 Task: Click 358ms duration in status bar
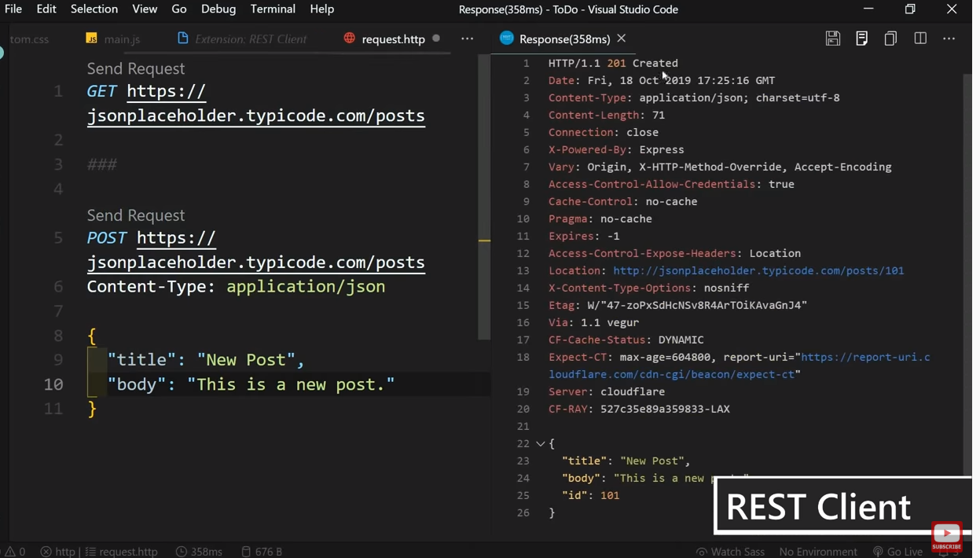pos(199,552)
